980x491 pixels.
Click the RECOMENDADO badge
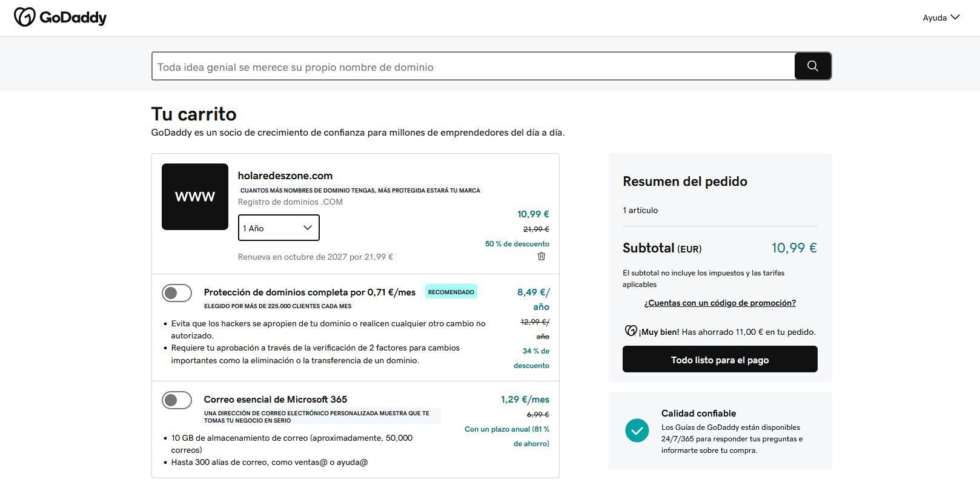451,292
